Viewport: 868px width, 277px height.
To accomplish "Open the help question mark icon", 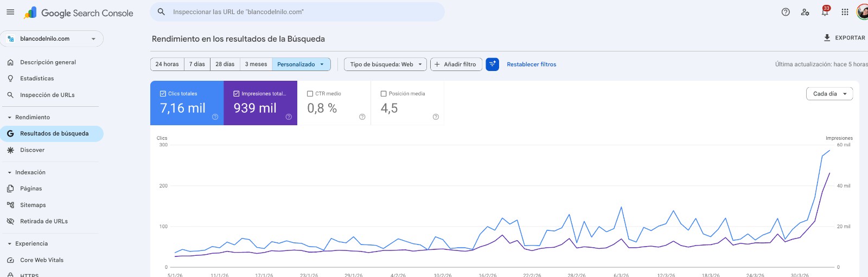I will point(786,12).
